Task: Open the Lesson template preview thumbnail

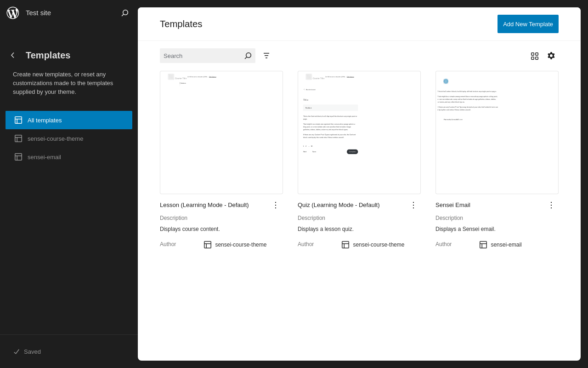Action: (221, 132)
